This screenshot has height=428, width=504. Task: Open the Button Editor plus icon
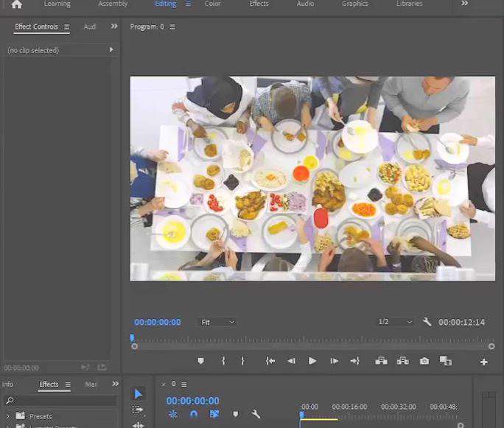[484, 362]
